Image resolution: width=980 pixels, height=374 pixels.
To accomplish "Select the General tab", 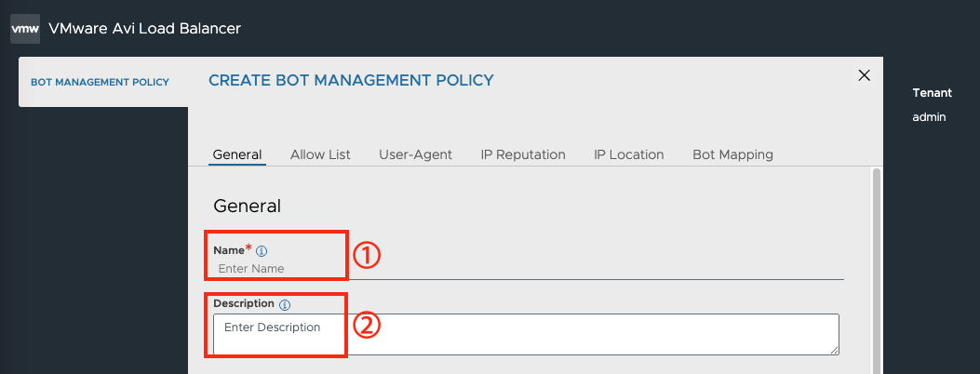I will (237, 154).
